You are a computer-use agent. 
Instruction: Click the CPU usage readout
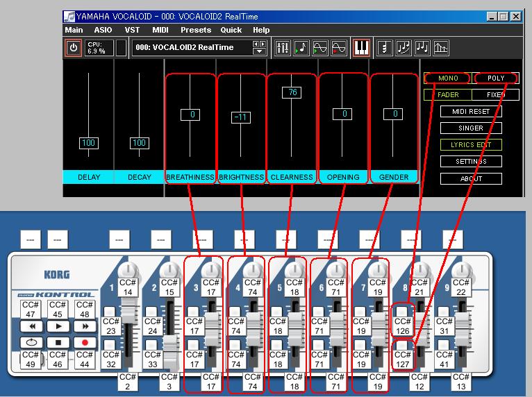99,48
